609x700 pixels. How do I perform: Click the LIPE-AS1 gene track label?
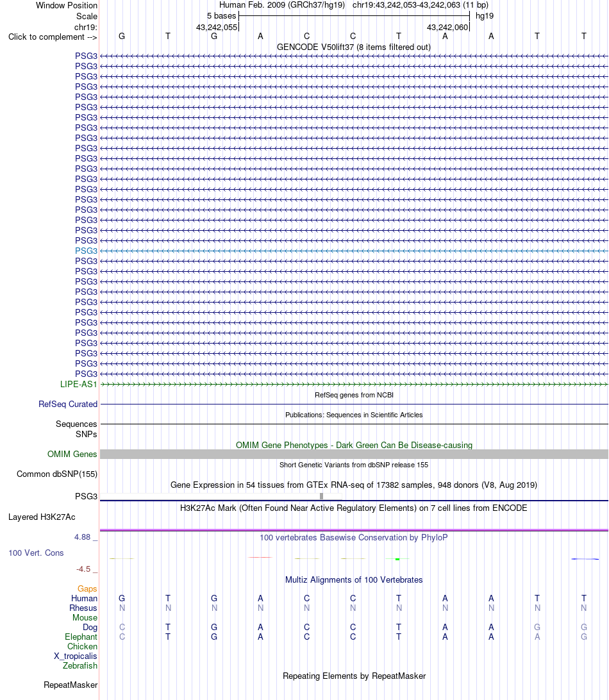(79, 385)
